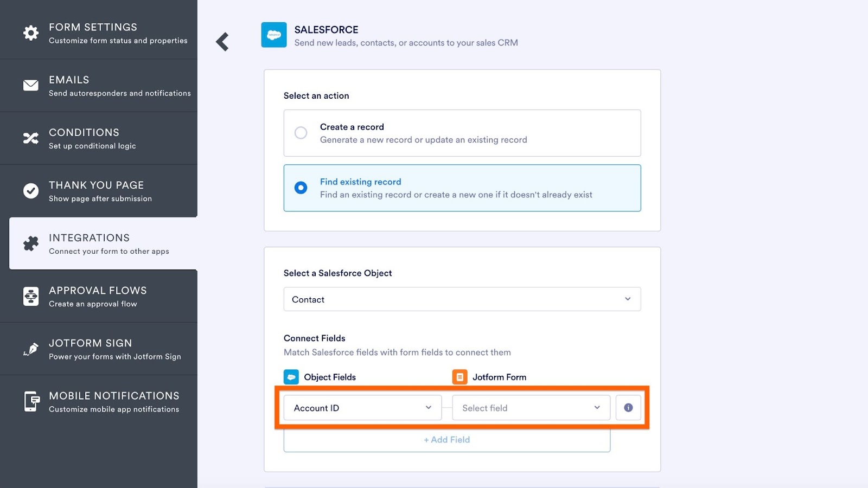868x488 pixels.
Task: Click the Mobile Notifications phone icon
Action: click(31, 402)
